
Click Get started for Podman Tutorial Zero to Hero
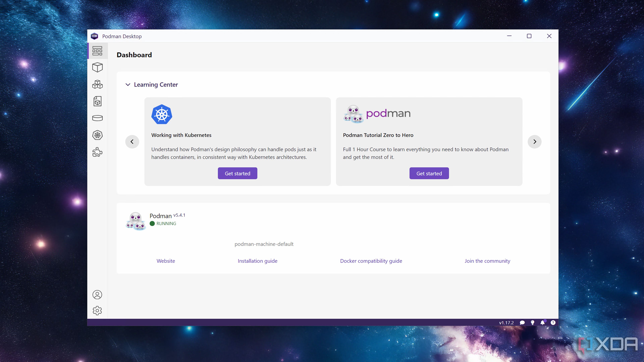429,173
